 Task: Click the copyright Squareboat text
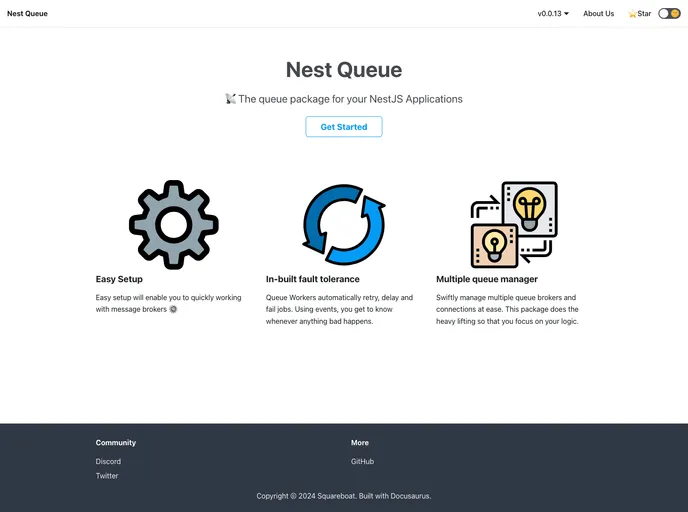tap(344, 496)
